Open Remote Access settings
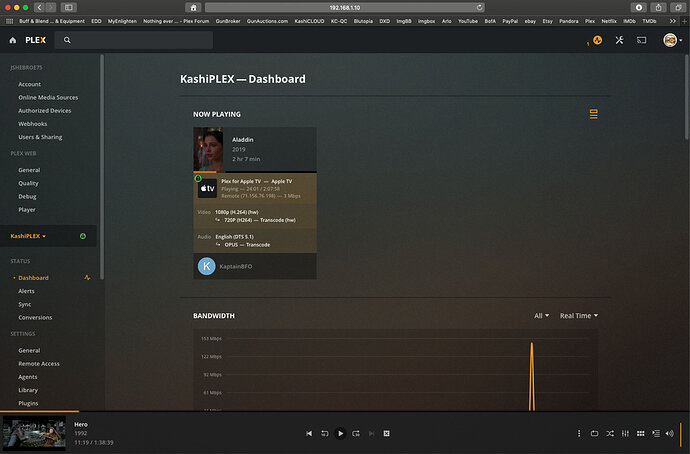 tap(39, 363)
